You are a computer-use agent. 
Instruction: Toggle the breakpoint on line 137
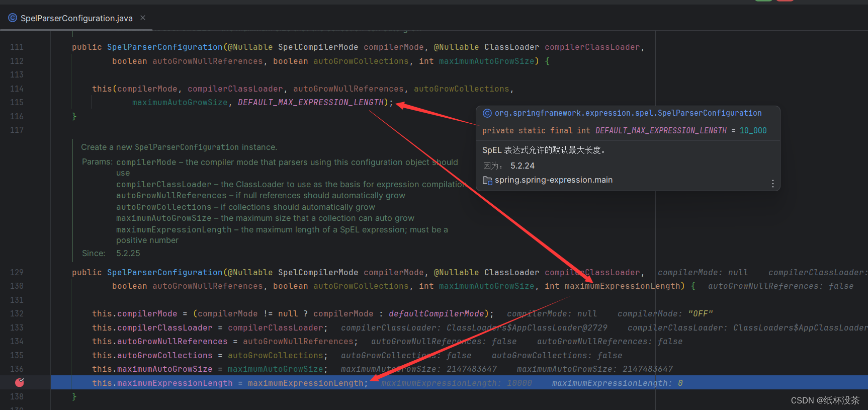pyautogui.click(x=20, y=382)
